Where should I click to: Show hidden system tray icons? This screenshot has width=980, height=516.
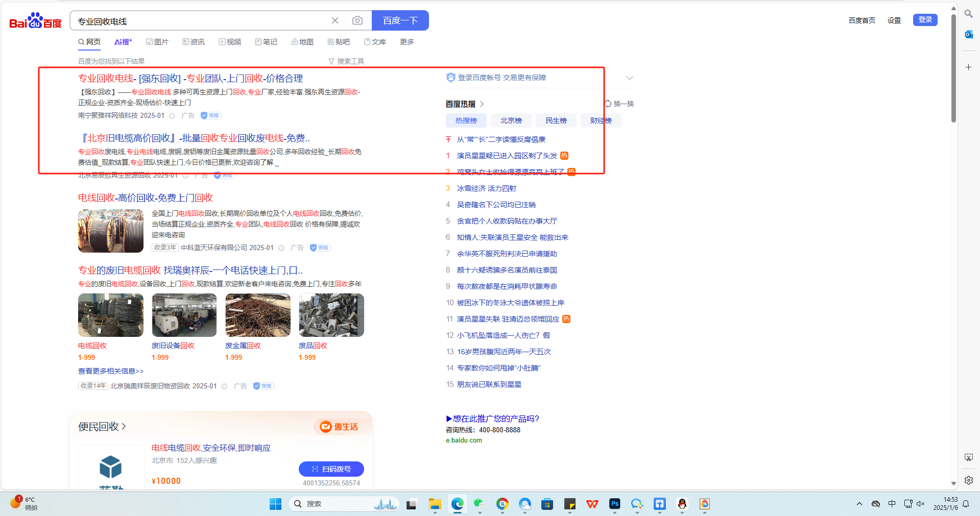coord(859,504)
